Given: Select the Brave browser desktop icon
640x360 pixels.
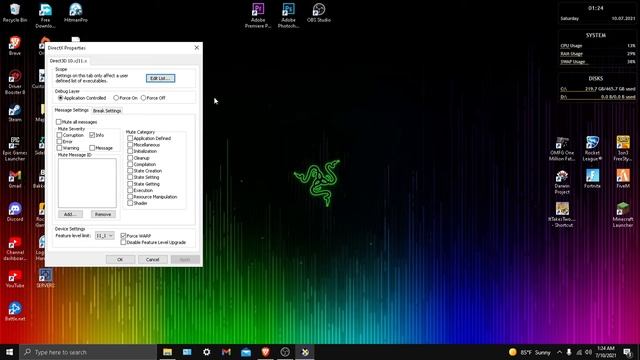Looking at the screenshot, I should point(15,46).
